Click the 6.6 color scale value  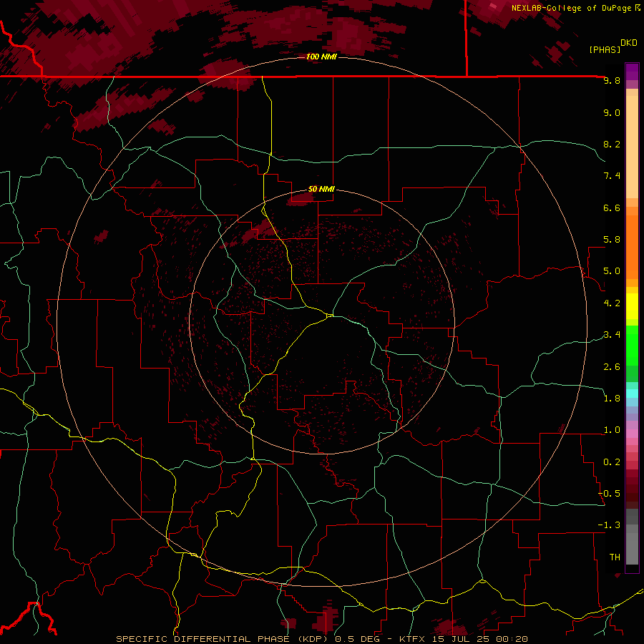612,208
